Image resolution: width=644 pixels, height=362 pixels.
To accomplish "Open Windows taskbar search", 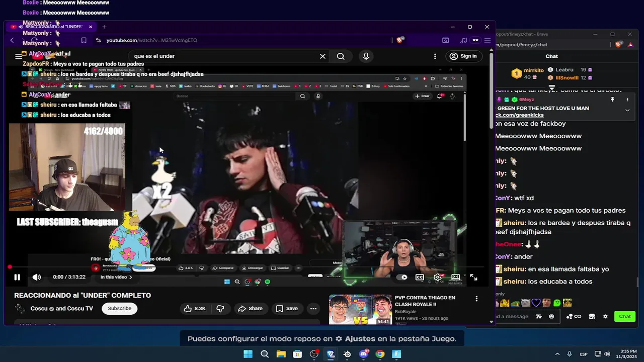I will click(265, 354).
